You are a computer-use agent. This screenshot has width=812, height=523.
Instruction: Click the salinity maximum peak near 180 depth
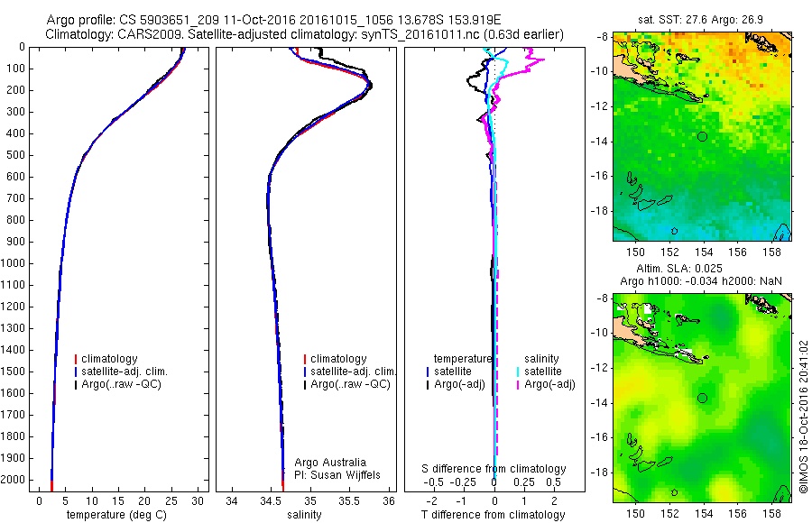369,86
